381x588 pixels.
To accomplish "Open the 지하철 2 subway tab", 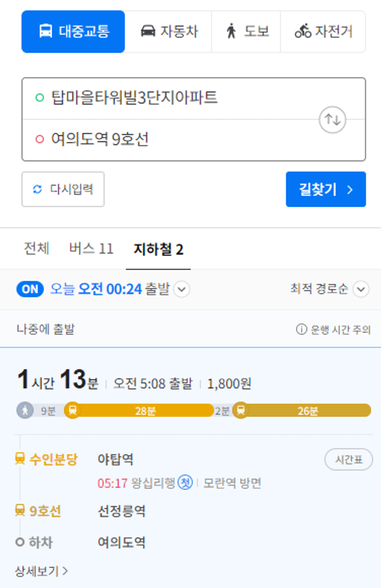I will [158, 249].
